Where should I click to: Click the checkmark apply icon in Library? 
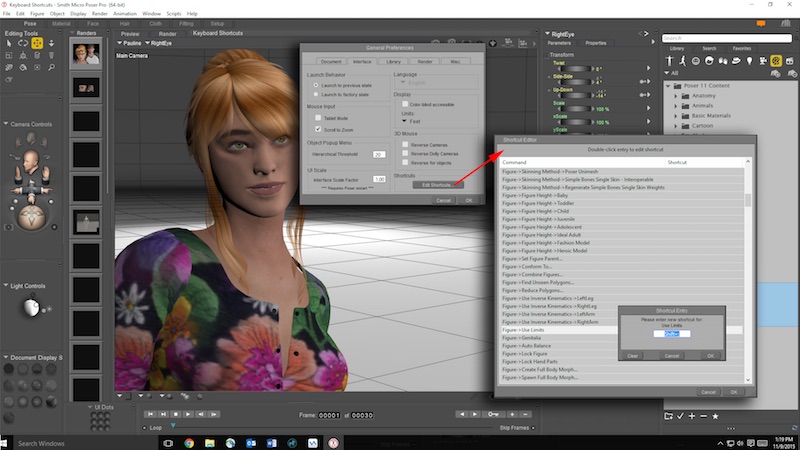680,416
